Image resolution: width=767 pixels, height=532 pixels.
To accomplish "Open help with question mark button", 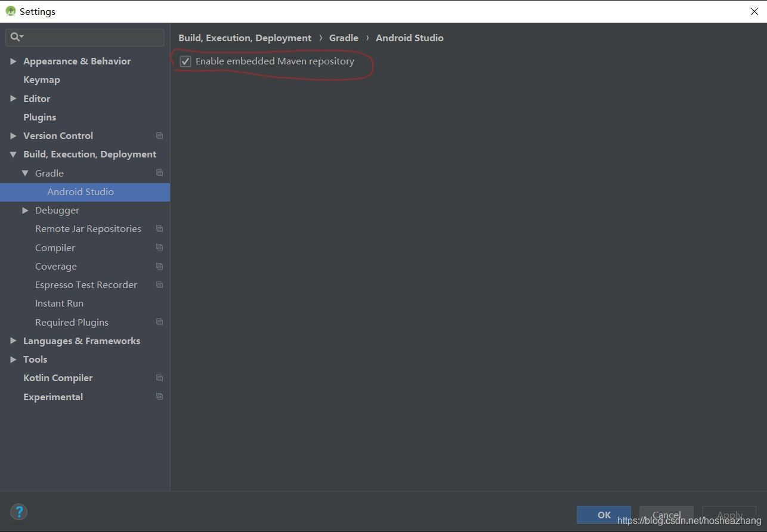I will (19, 512).
